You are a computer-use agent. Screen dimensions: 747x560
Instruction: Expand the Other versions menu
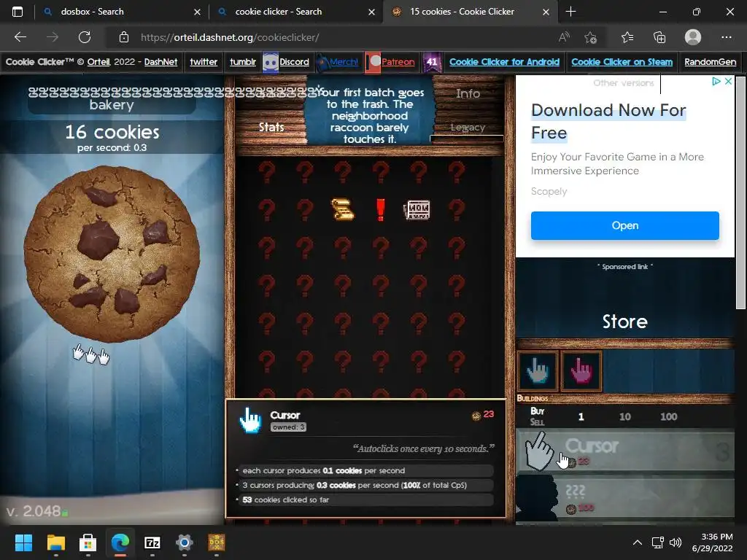(624, 83)
